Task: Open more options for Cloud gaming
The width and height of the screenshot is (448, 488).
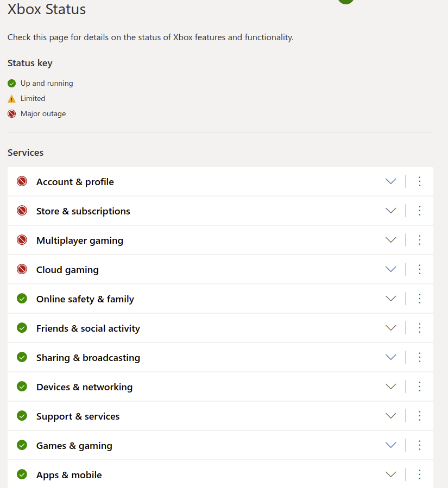Action: pos(420,269)
